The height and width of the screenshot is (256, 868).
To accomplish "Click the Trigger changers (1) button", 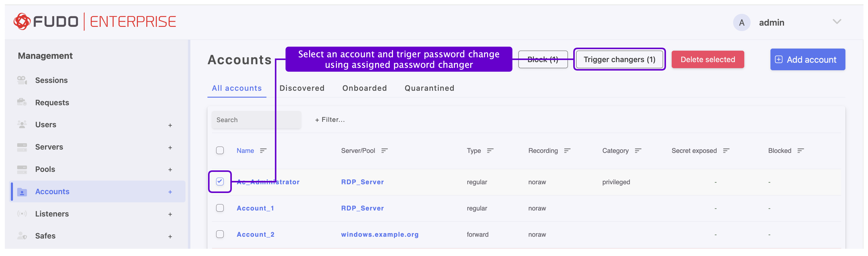I will pyautogui.click(x=619, y=59).
